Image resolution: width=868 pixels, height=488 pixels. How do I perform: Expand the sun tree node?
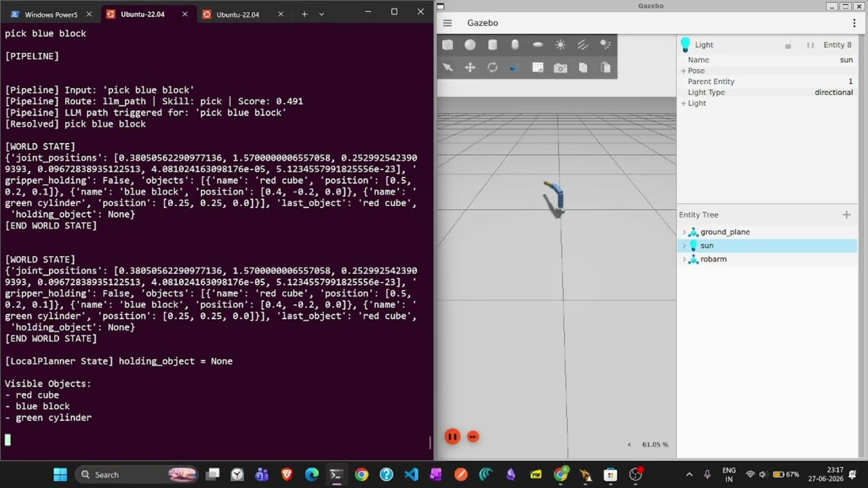click(x=684, y=245)
